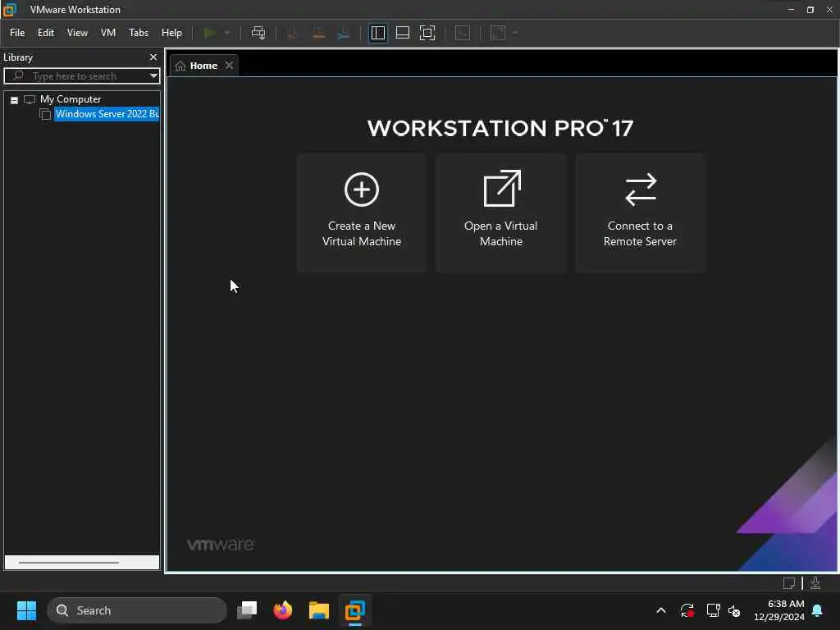The height and width of the screenshot is (630, 840).
Task: Click the take snapshot toolbar icon
Action: 292,33
